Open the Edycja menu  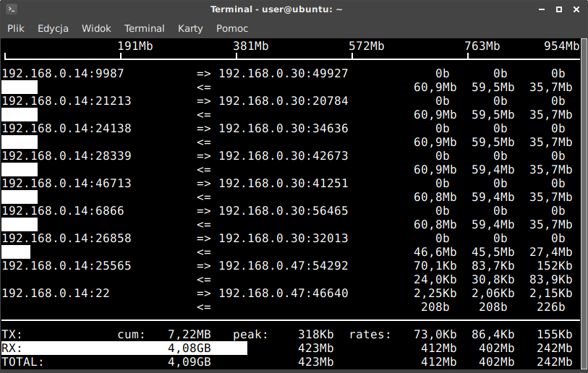pyautogui.click(x=53, y=28)
